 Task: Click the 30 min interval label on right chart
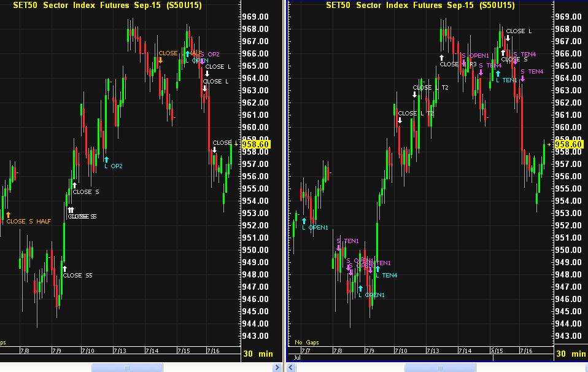(569, 354)
